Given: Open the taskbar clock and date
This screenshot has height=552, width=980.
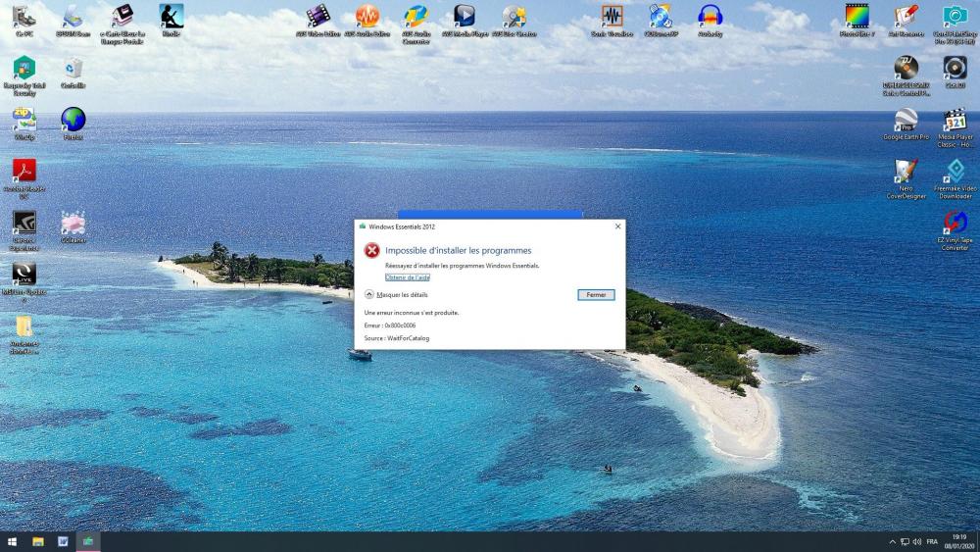Looking at the screenshot, I should [x=958, y=541].
